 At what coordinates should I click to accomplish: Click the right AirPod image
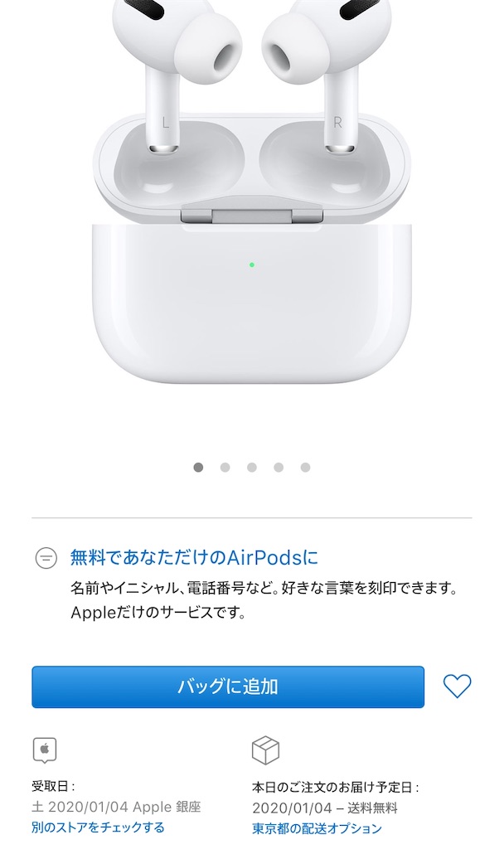tap(329, 70)
